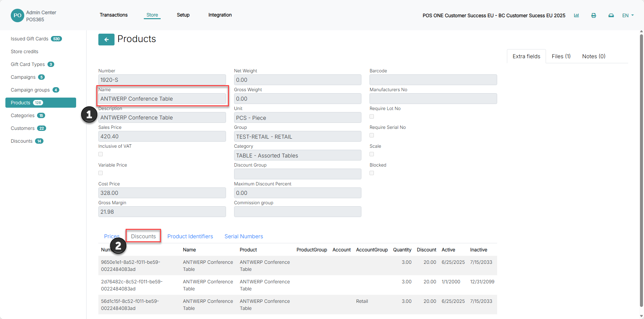The width and height of the screenshot is (644, 319).
Task: Open the Transactions menu
Action: pyautogui.click(x=114, y=15)
